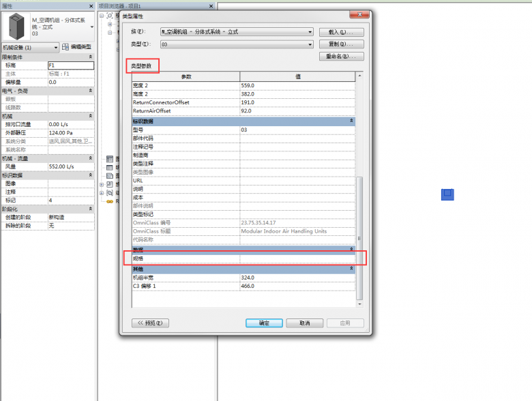
Task: Click the Revit links icon in project browser
Action: click(109, 202)
